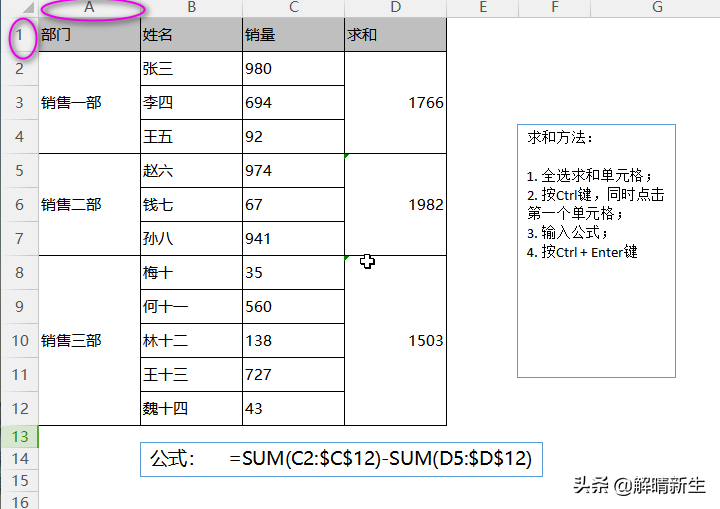Image resolution: width=720 pixels, height=509 pixels.
Task: Select column F header
Action: [x=555, y=8]
